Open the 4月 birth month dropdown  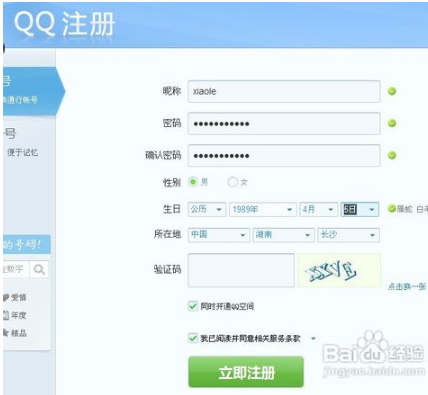[x=318, y=209]
